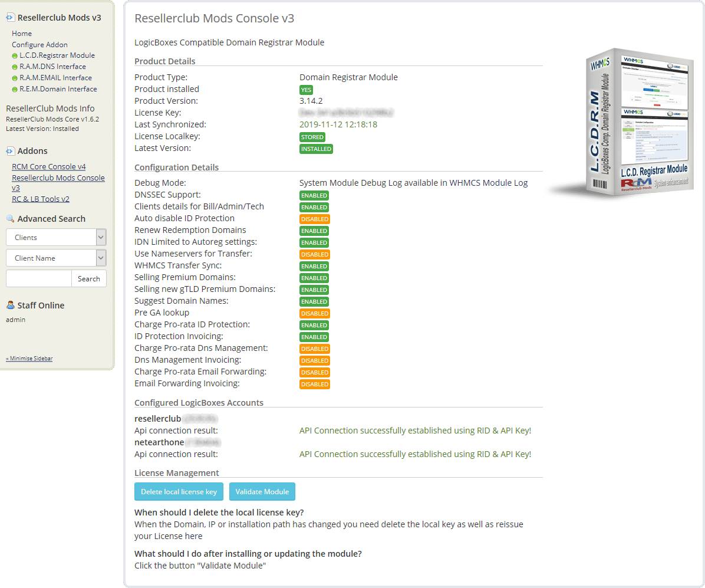Click Last Synchronized date 2019-11-12 12:18:18

[x=338, y=124]
